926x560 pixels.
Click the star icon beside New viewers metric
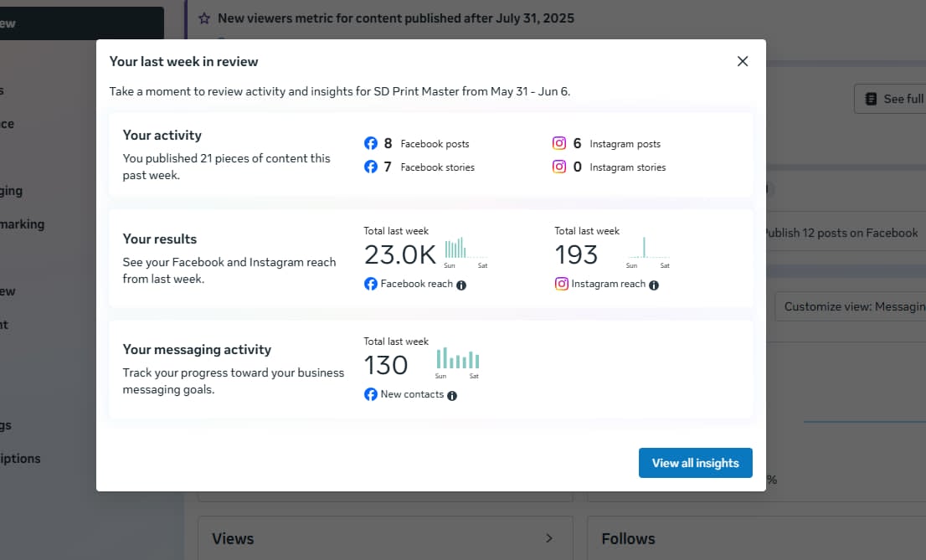click(204, 18)
